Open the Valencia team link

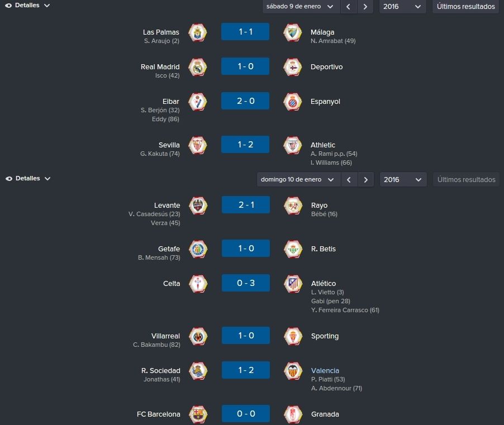point(325,371)
